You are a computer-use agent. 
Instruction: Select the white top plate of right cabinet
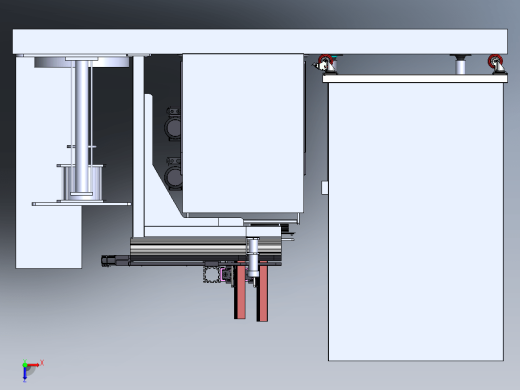click(x=415, y=79)
